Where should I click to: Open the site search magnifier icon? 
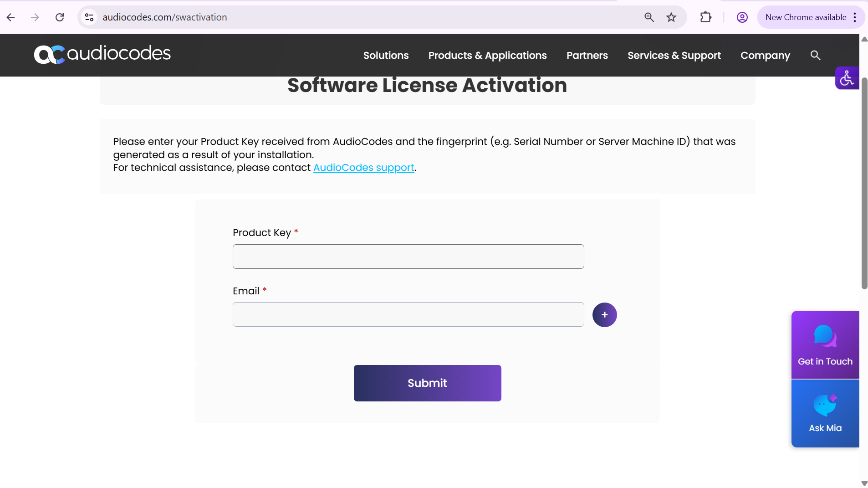tap(815, 55)
